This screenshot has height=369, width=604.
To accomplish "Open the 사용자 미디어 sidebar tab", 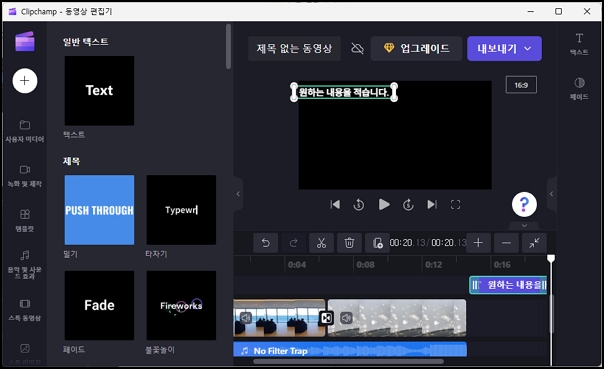I will (25, 131).
